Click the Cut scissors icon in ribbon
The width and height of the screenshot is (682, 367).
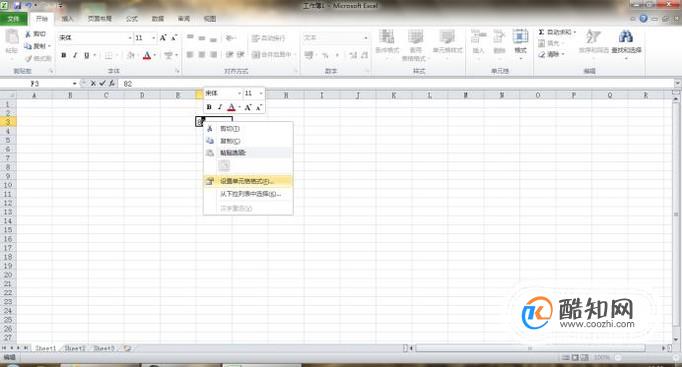click(28, 34)
